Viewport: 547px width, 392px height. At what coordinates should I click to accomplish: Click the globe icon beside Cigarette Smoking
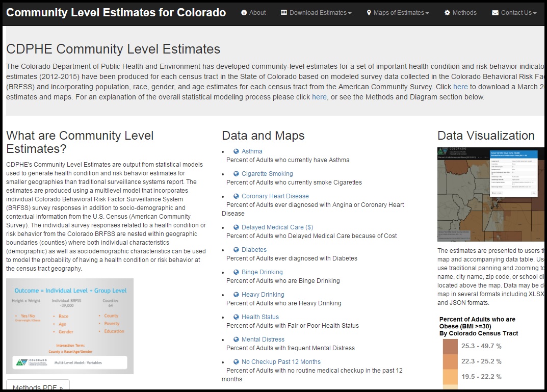pos(236,173)
